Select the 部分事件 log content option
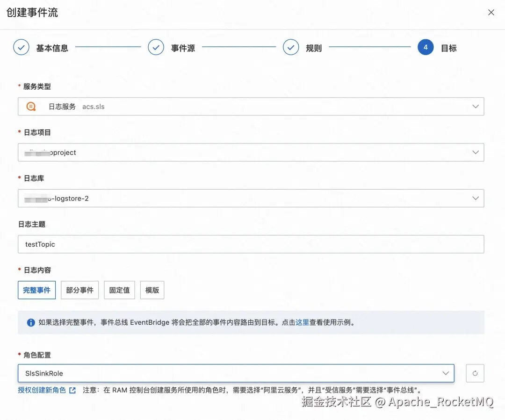Image resolution: width=505 pixels, height=420 pixels. (79, 290)
